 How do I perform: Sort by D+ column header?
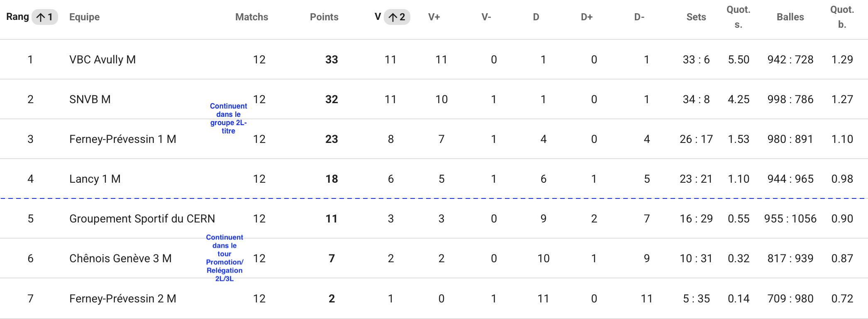click(x=587, y=17)
